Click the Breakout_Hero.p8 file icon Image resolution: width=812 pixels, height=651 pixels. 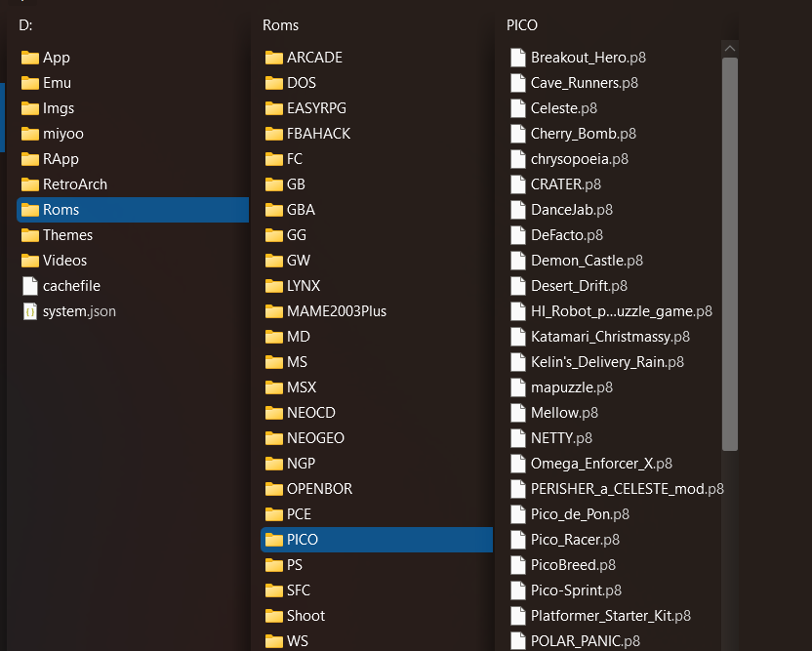[x=518, y=58]
